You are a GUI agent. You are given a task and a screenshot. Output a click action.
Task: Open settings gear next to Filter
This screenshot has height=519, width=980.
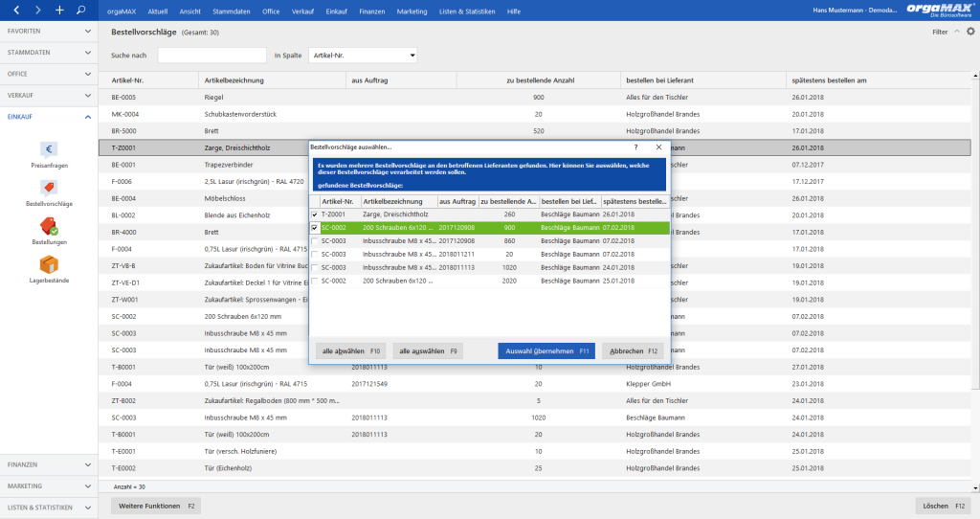tap(970, 32)
